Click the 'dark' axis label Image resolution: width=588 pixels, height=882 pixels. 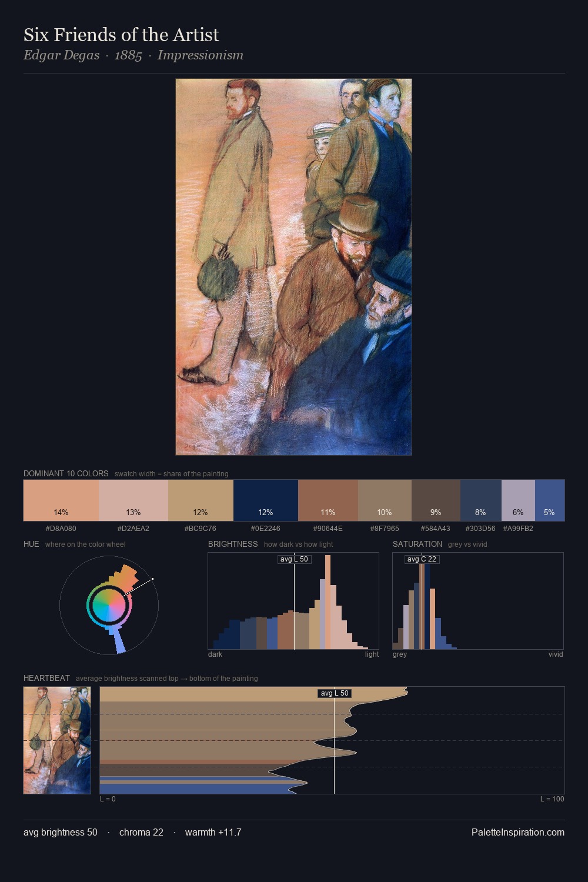pyautogui.click(x=215, y=654)
